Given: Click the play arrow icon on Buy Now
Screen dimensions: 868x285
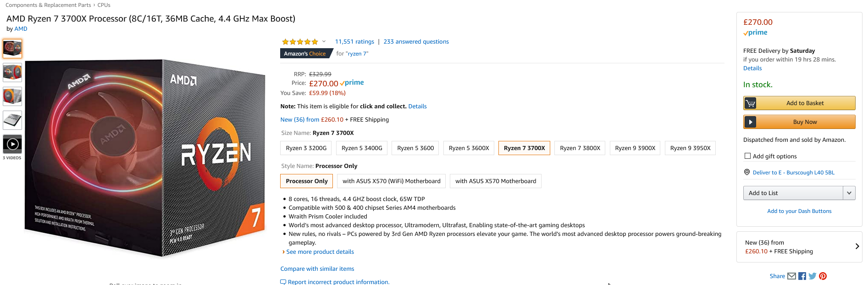Looking at the screenshot, I should tap(750, 122).
